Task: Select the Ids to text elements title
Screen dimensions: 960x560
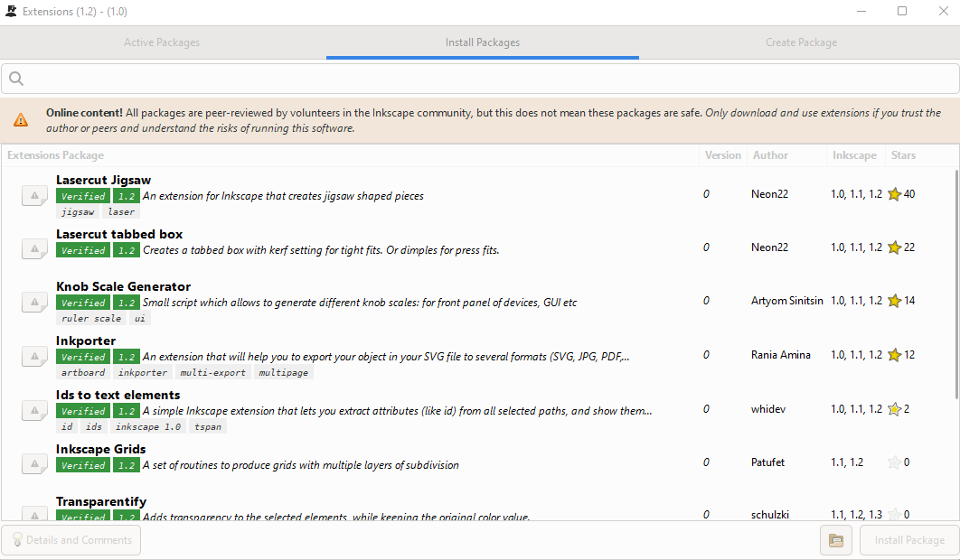Action: point(118,395)
